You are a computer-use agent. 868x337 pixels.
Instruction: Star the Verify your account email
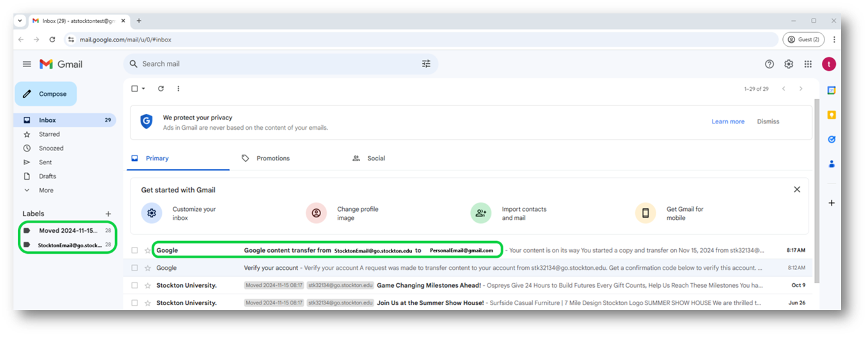point(148,268)
